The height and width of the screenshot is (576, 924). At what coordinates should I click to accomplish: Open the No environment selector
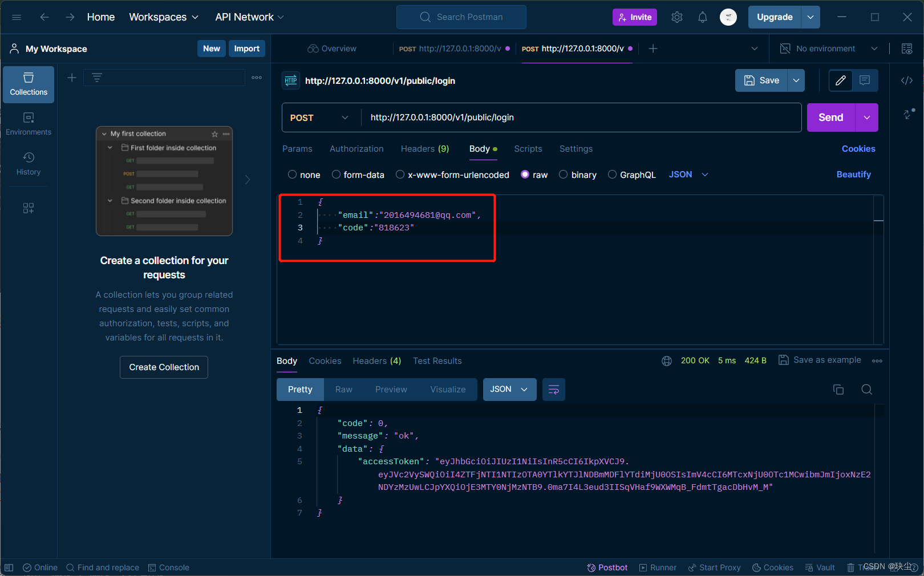pos(829,48)
